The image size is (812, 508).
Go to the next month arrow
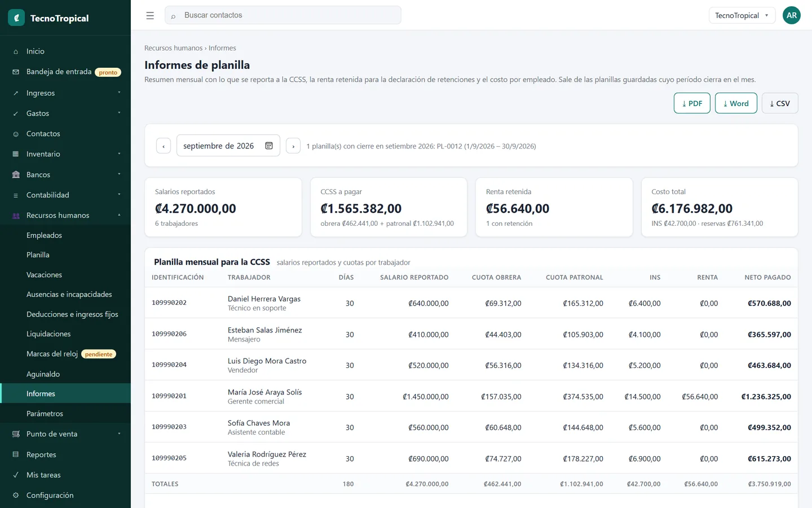(293, 146)
